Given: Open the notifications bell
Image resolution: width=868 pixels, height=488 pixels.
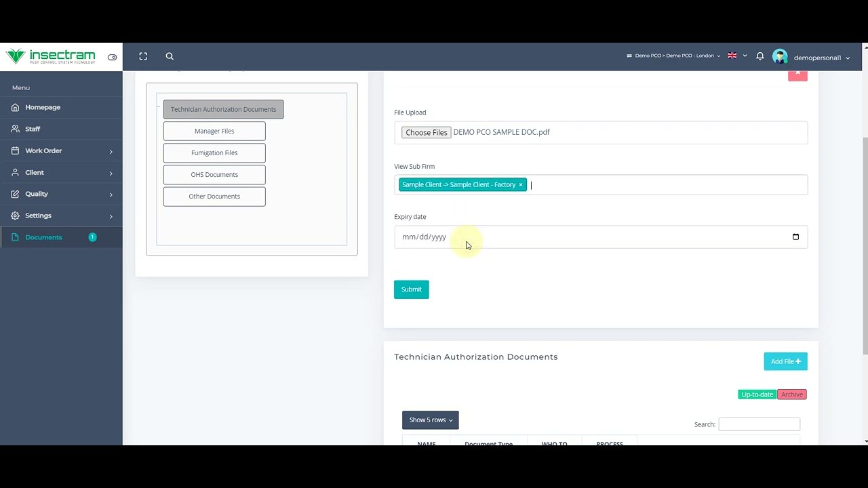Looking at the screenshot, I should pos(760,56).
